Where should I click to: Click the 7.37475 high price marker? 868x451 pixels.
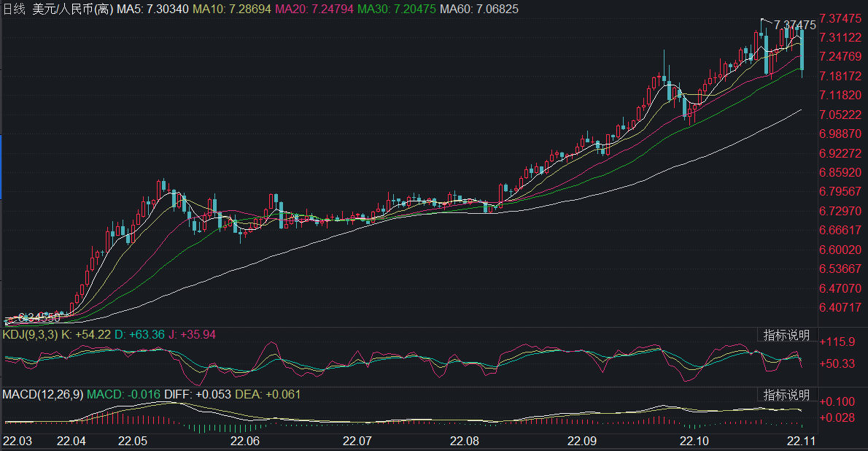pyautogui.click(x=794, y=25)
